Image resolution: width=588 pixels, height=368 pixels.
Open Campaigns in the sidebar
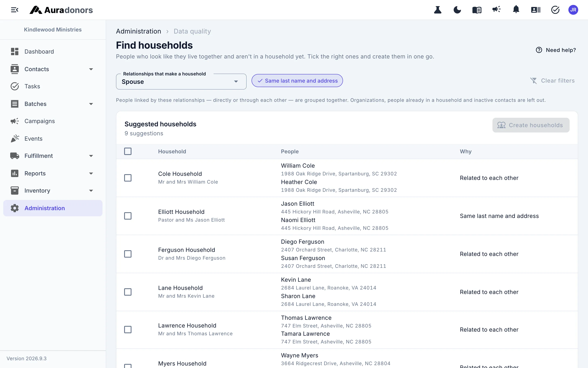(53, 121)
